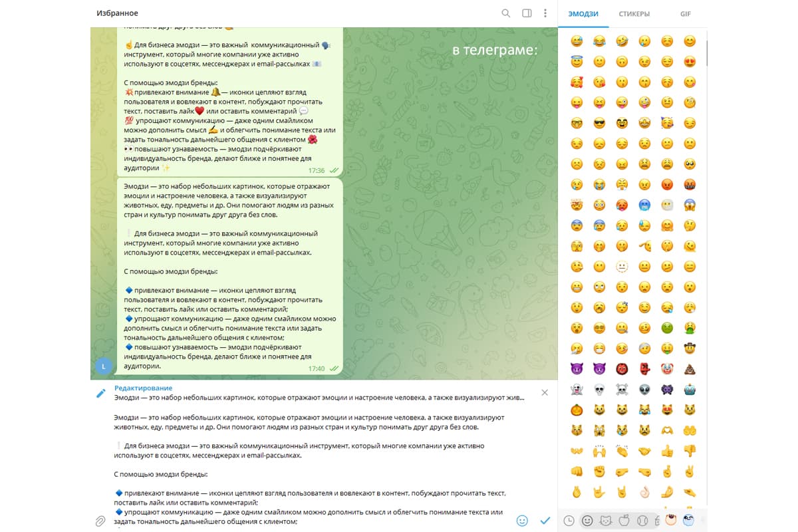Image resolution: width=798 pixels, height=532 pixels.
Task: Cancel editing with the X button
Action: [x=545, y=392]
